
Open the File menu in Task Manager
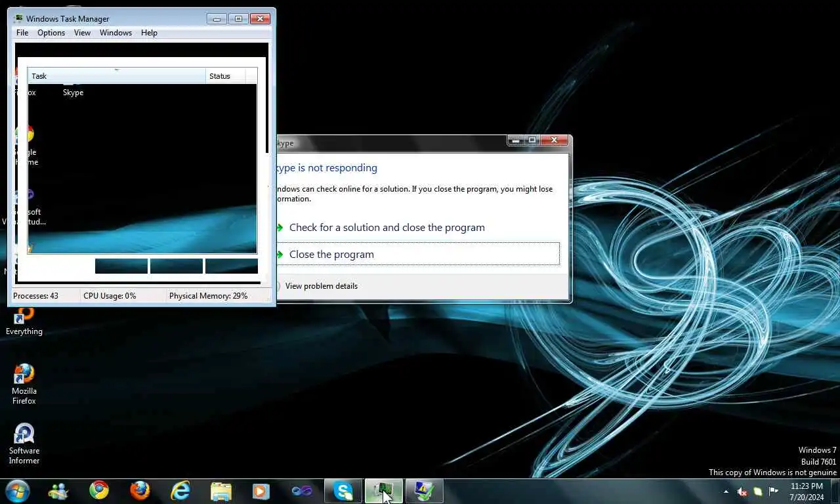click(x=22, y=33)
